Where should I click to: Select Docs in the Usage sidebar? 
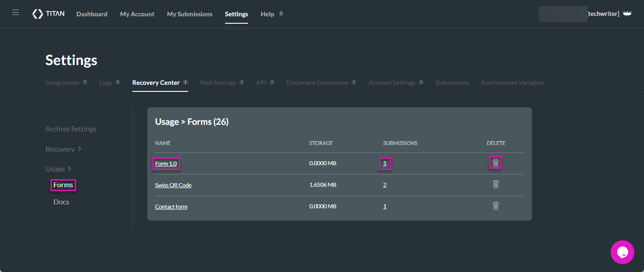[61, 201]
